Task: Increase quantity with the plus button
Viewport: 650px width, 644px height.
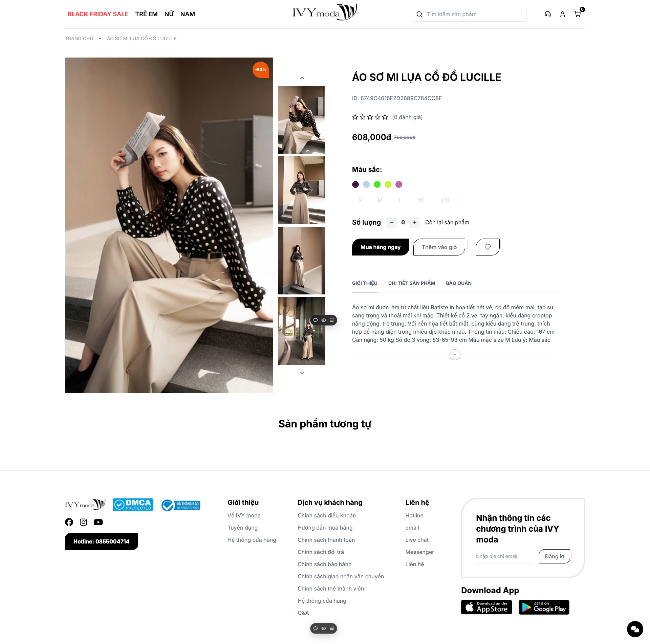Action: point(414,222)
